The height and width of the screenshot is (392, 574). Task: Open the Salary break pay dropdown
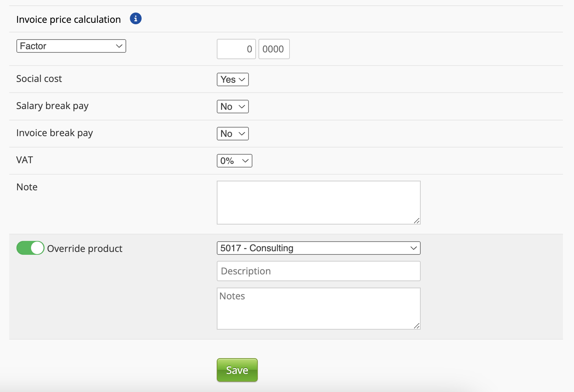tap(232, 107)
